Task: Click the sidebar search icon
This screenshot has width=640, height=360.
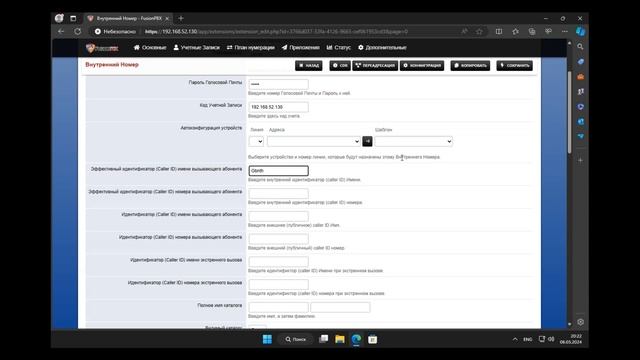Action: (580, 47)
